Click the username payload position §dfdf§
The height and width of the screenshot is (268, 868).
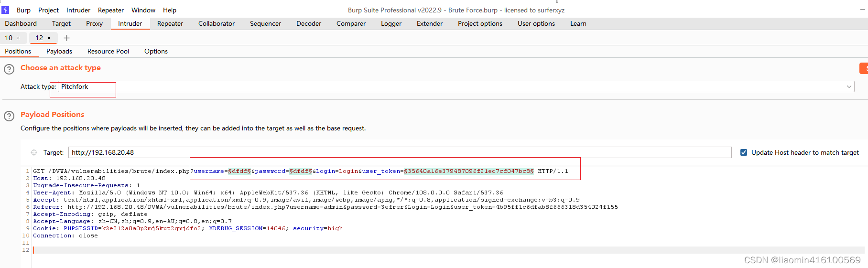(x=239, y=171)
